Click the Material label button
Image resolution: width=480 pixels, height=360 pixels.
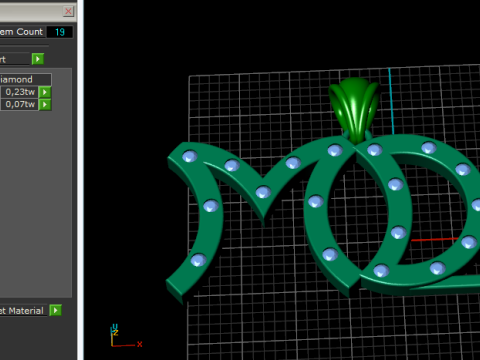pyautogui.click(x=23, y=311)
